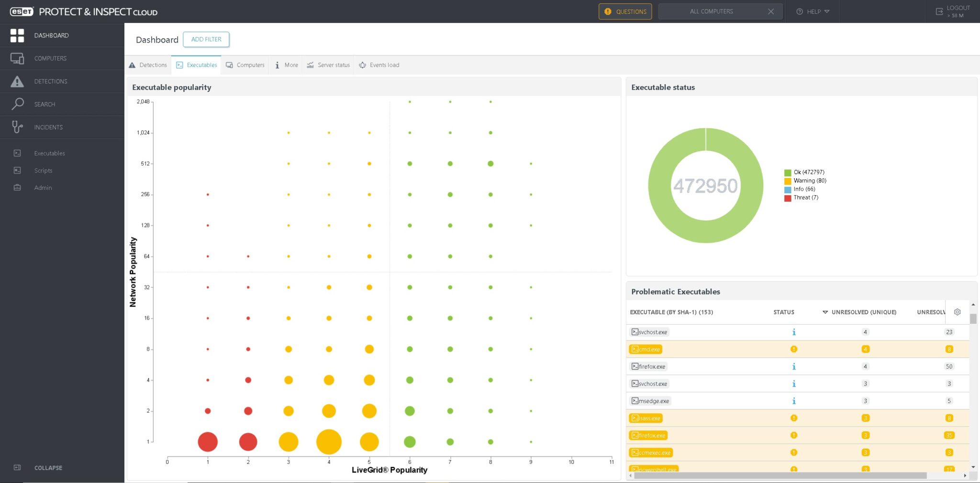The image size is (980, 483).
Task: Navigate to Incidents using its sidebar icon
Action: (x=17, y=127)
